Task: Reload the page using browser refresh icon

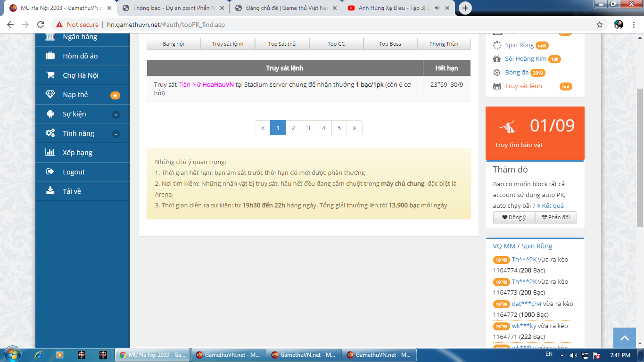Action: click(x=41, y=25)
